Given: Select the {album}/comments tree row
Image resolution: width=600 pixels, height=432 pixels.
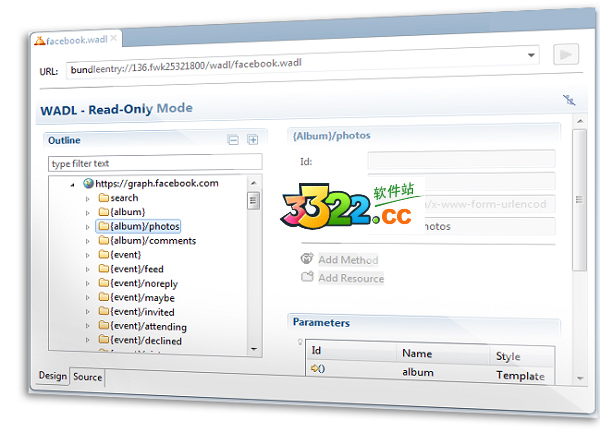Looking at the screenshot, I should coord(147,240).
